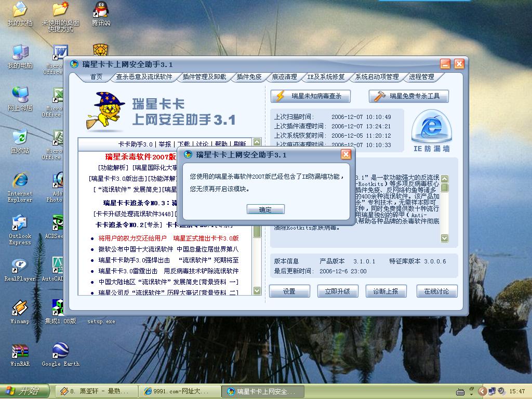Launch Google Earth desktop icon
Image resolution: width=532 pixels, height=399 pixels.
60,355
